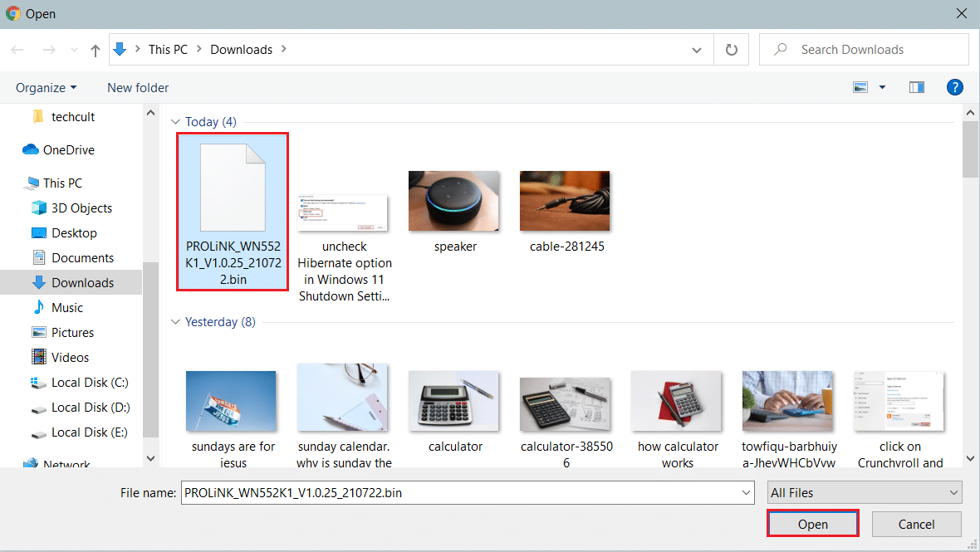Open Local Disk (D:) in sidebar

[90, 408]
